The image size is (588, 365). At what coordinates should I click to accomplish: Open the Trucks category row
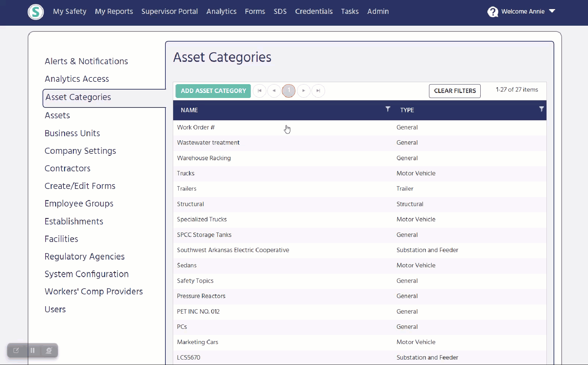click(360, 173)
